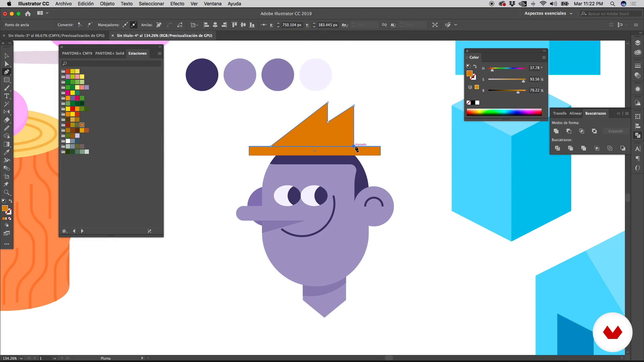Open Aspectos esenciales workspace dropdown
The height and width of the screenshot is (362, 644).
click(x=548, y=13)
